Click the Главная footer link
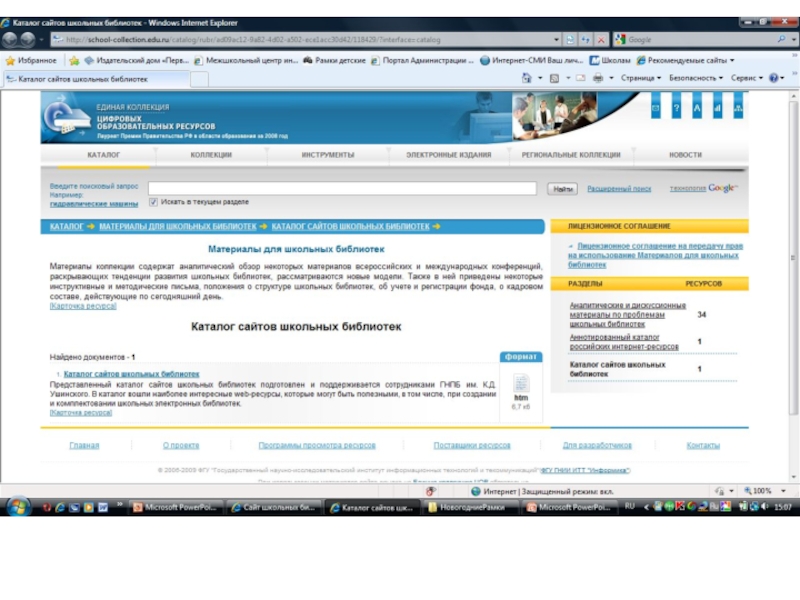 84,445
